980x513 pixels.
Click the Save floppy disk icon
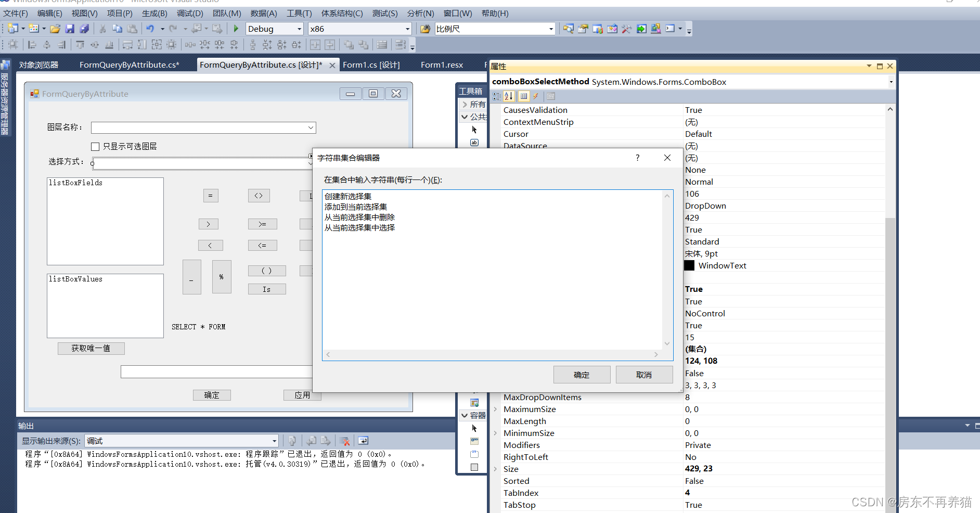[70, 29]
